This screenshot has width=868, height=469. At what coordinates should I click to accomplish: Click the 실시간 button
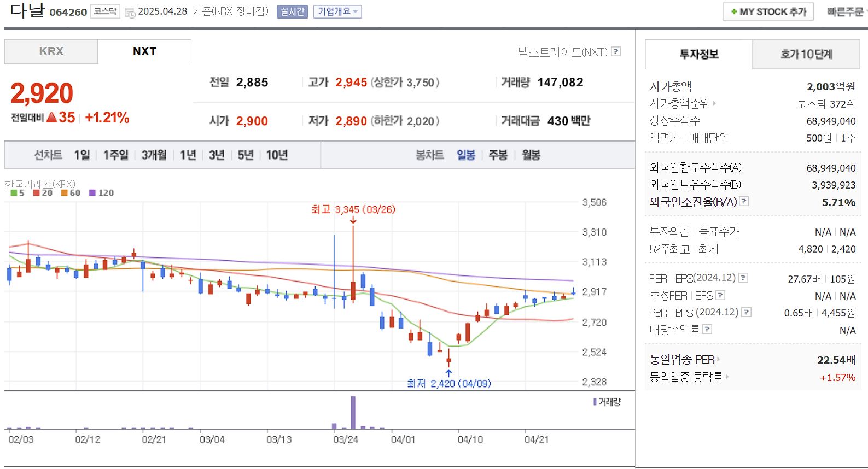coord(292,11)
